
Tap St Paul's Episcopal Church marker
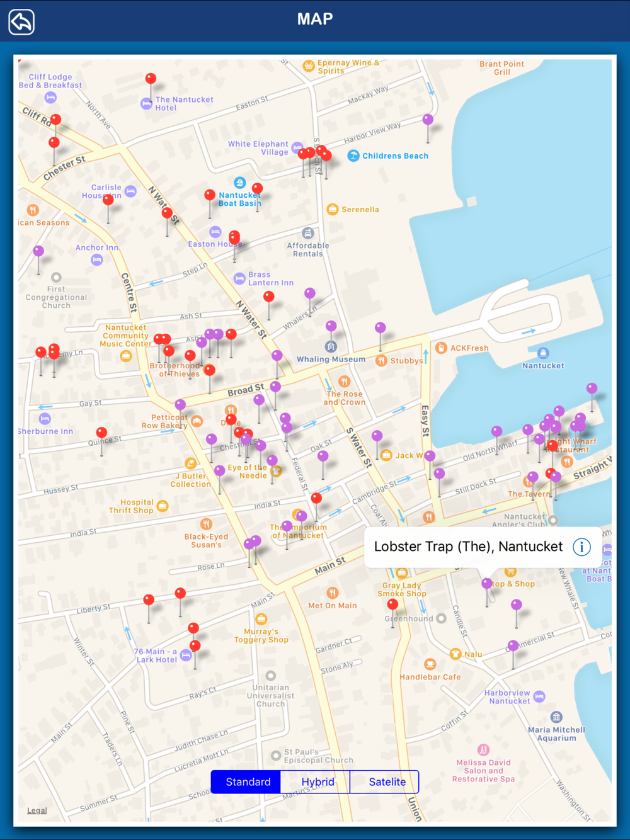[x=276, y=755]
